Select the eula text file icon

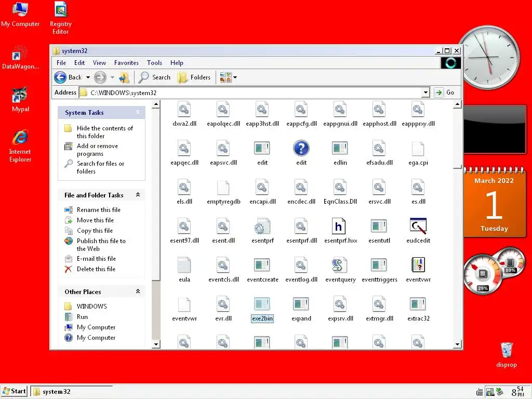coord(184,265)
